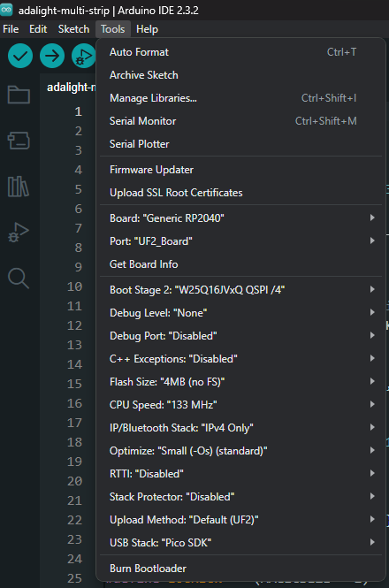
Task: Expand the Upload Method submenu
Action: (x=240, y=519)
